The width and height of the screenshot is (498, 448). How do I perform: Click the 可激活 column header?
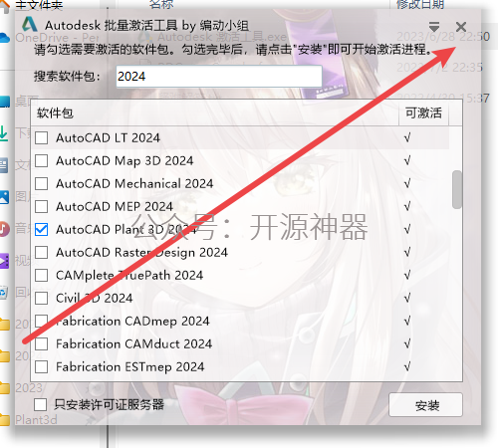(x=423, y=112)
